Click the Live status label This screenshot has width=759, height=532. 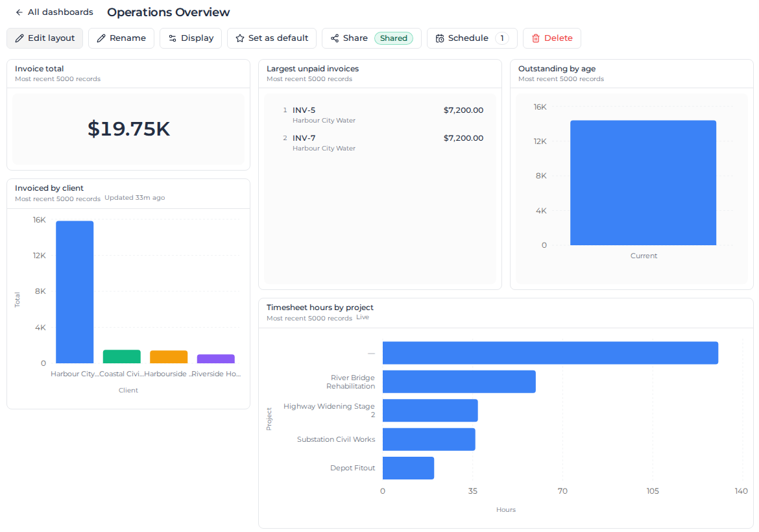point(363,317)
